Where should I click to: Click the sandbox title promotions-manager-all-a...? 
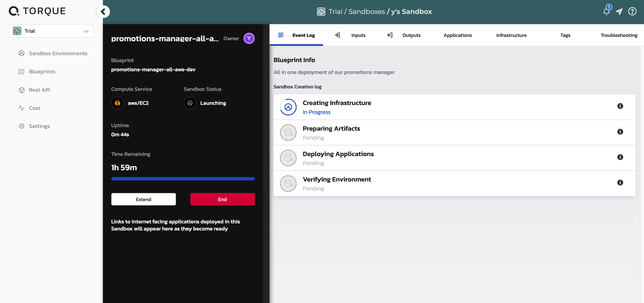[165, 38]
